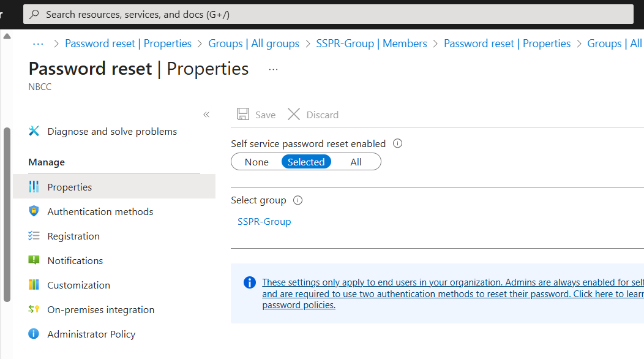Screen dimensions: 644x359
Task: Click the SSPR-Group link to change group
Action: click(x=264, y=221)
